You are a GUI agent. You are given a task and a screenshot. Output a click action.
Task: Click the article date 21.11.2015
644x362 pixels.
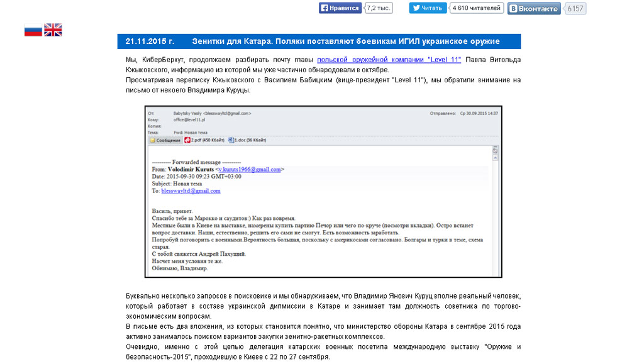pyautogui.click(x=149, y=41)
